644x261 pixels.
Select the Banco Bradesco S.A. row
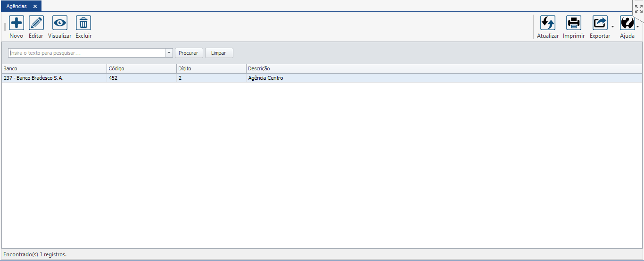tap(54, 78)
